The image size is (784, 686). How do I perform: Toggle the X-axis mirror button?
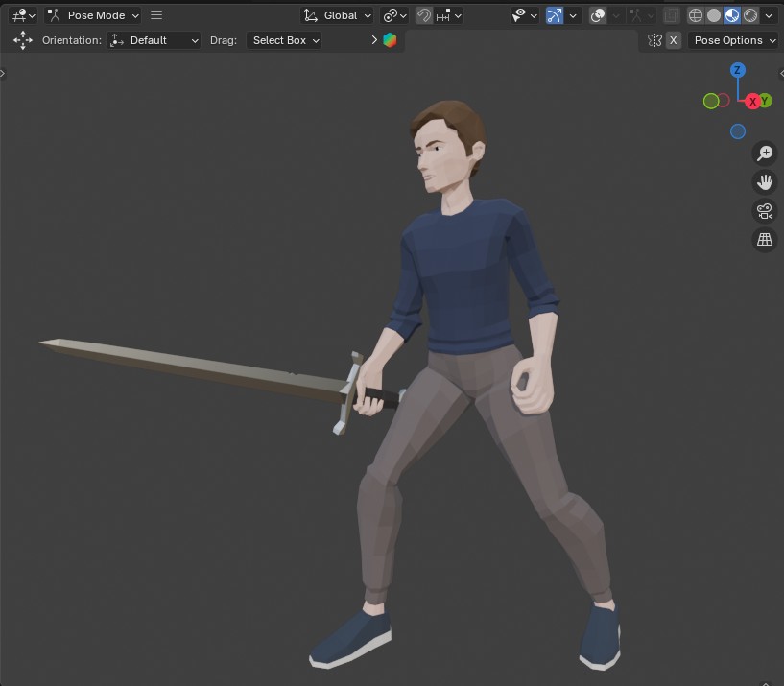(674, 40)
